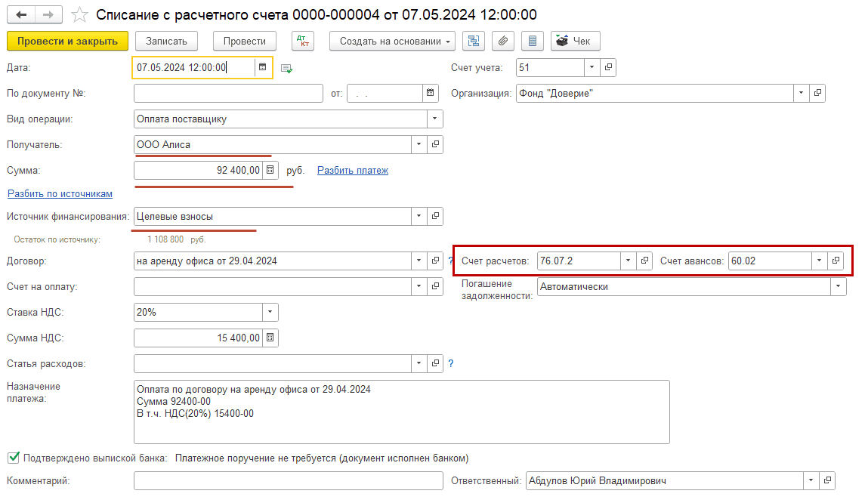This screenshot has width=868, height=503.
Task: Click the Провести button
Action: [x=245, y=41]
